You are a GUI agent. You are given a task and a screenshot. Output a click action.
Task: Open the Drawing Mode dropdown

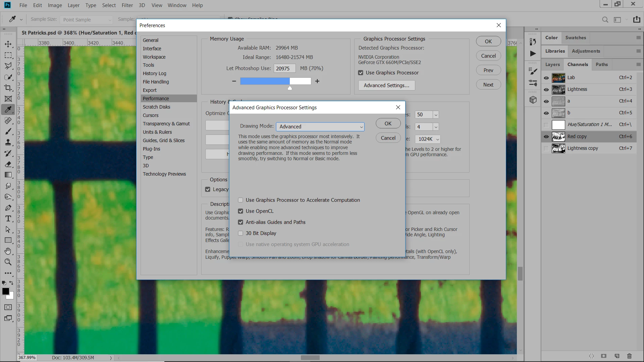pyautogui.click(x=320, y=127)
